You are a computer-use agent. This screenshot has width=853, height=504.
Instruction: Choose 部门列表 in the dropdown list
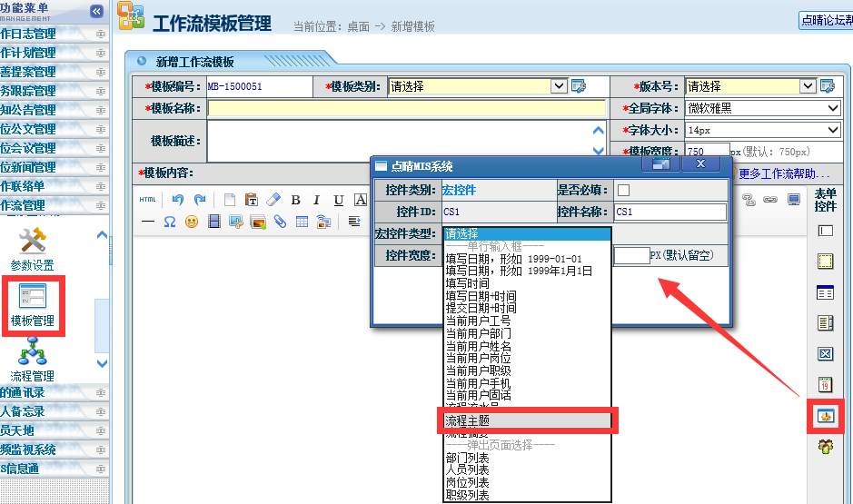[x=468, y=458]
